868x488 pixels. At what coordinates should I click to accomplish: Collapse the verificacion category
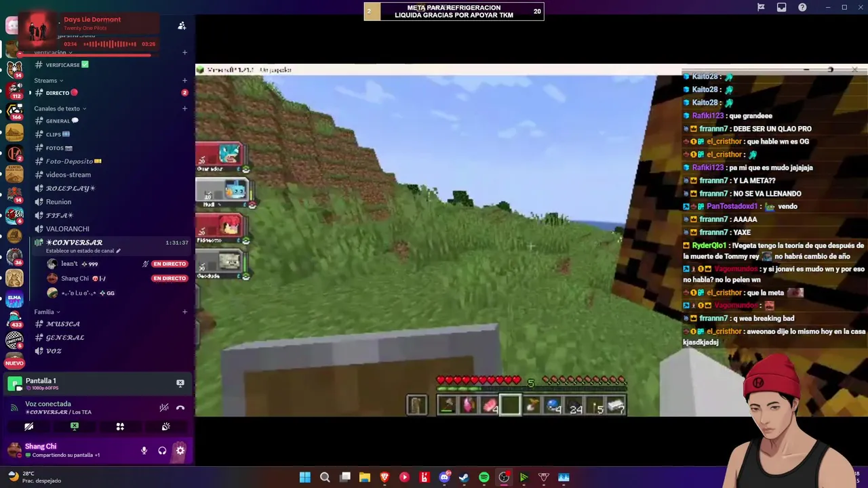tap(53, 52)
